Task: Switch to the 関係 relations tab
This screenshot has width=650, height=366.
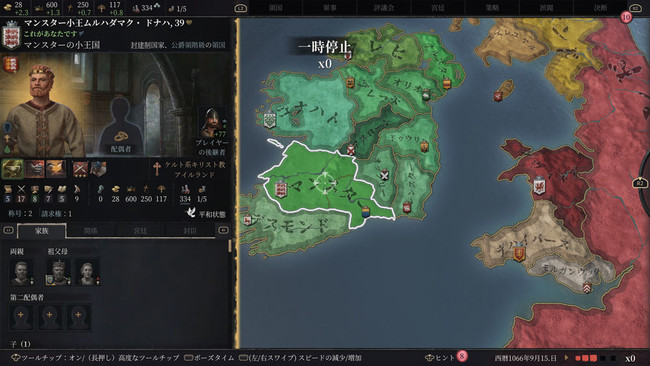Action: pyautogui.click(x=91, y=231)
